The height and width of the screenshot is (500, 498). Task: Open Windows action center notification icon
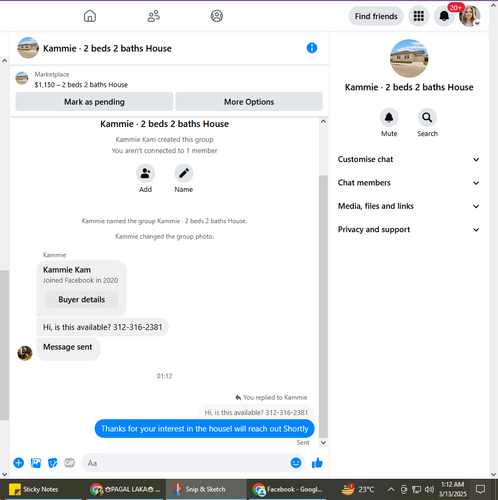click(x=480, y=489)
